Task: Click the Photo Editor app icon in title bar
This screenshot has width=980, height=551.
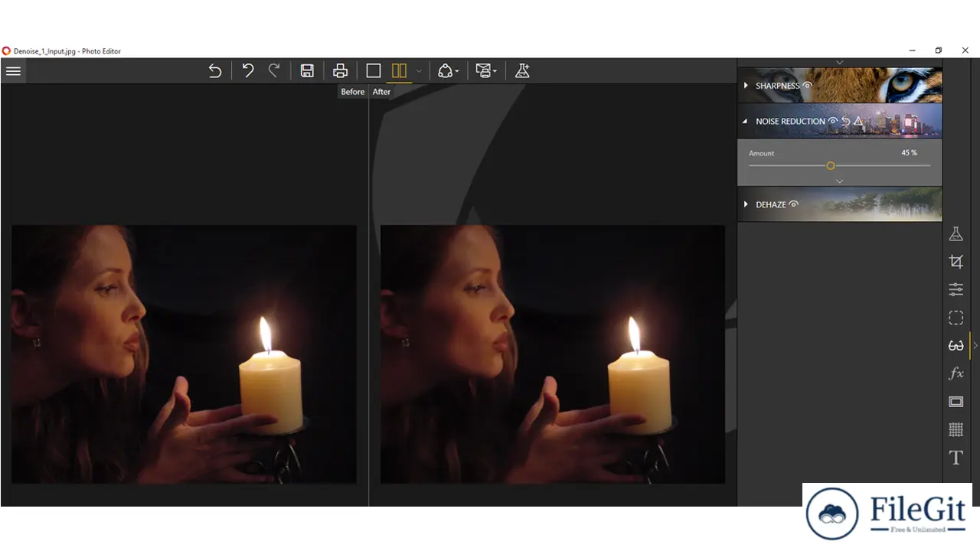Action: tap(6, 51)
